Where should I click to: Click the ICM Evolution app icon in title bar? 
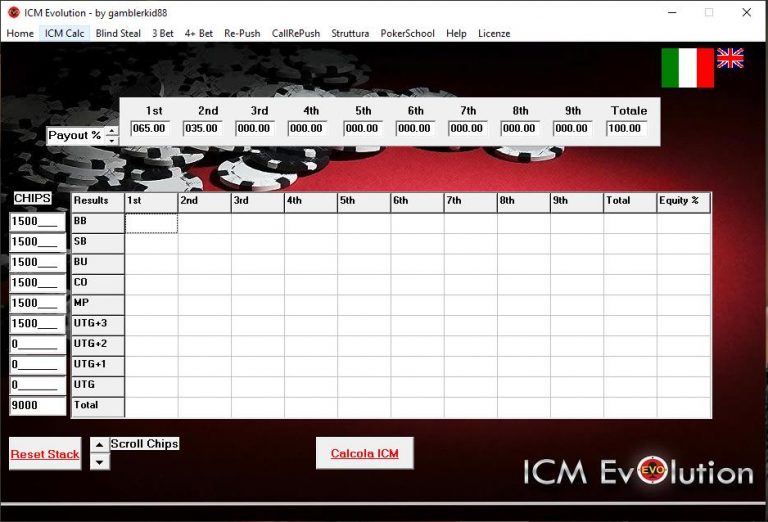point(14,12)
